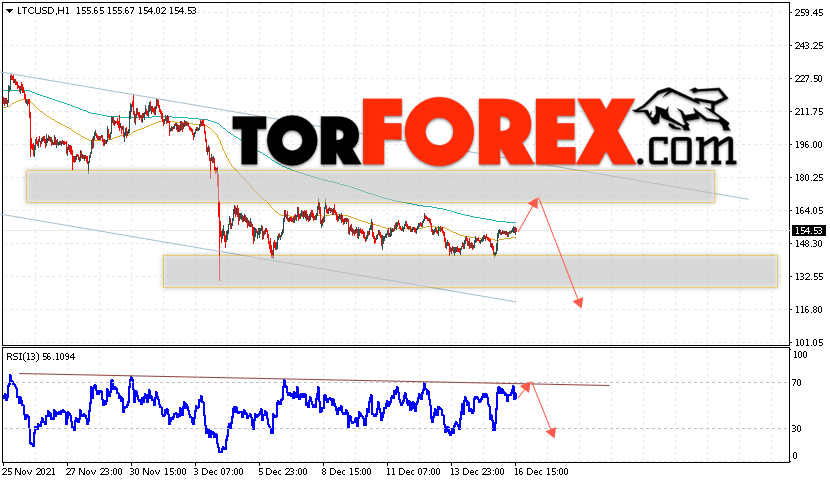
Task: Click price axis level 196.00
Action: [x=808, y=145]
